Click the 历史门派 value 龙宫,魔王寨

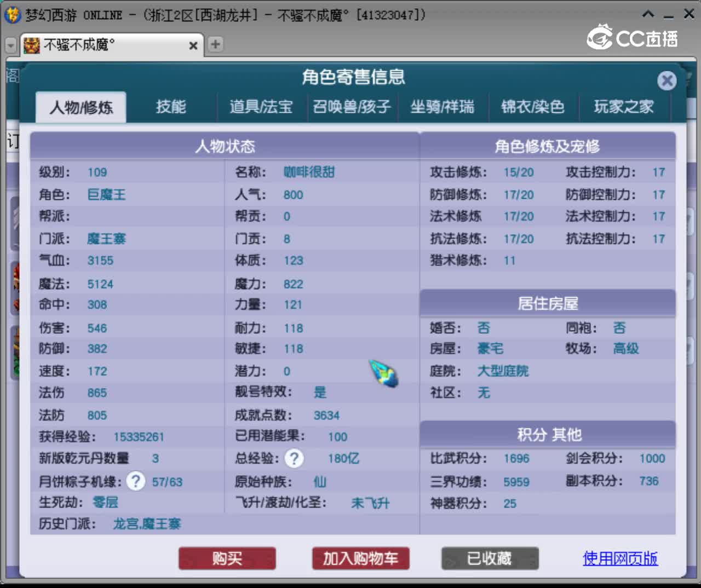[147, 524]
